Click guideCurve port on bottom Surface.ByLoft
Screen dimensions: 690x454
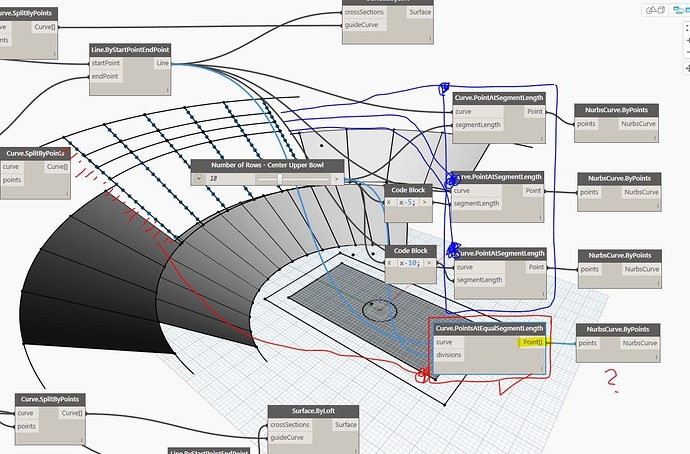tap(287, 438)
